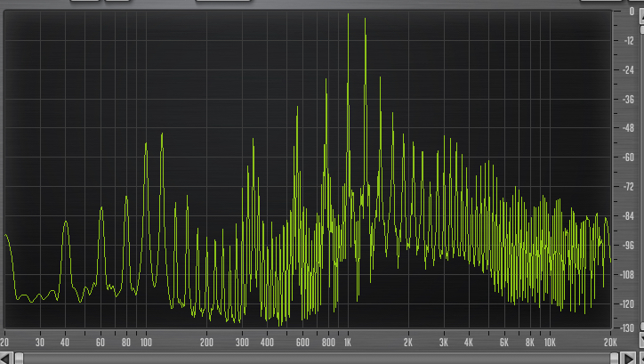The height and width of the screenshot is (364, 644).
Task: Click the "3K" frequency axis label
Action: click(444, 343)
